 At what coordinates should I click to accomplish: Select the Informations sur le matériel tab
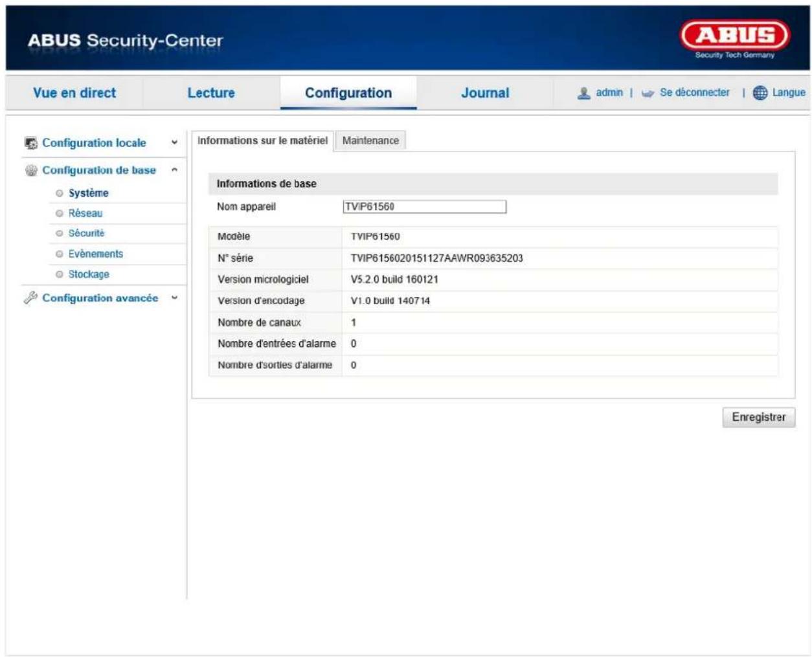point(262,140)
